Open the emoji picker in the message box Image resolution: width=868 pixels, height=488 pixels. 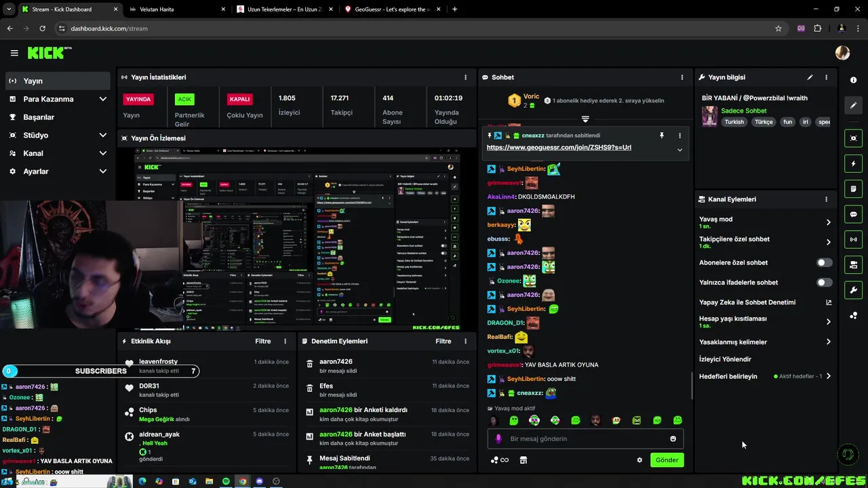(x=673, y=439)
